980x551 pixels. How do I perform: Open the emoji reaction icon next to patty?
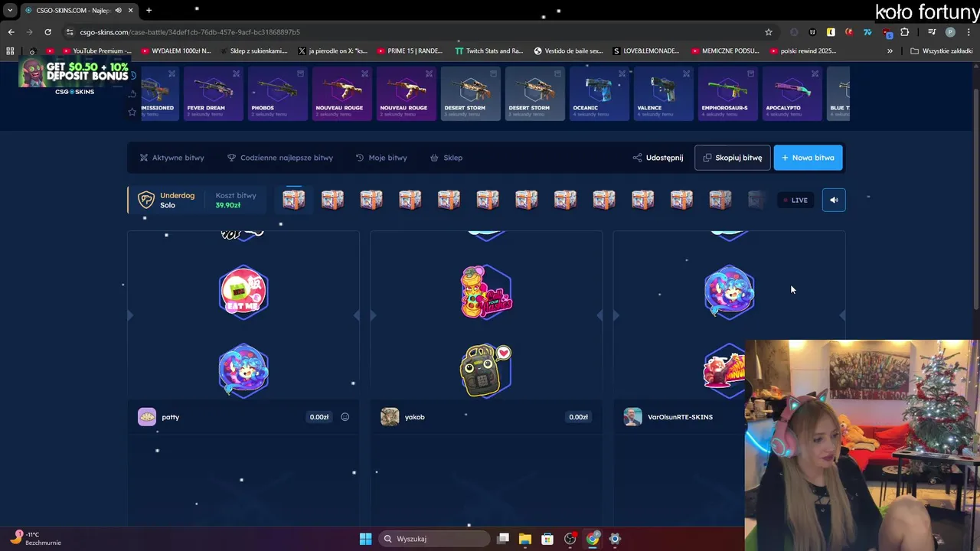tap(345, 417)
